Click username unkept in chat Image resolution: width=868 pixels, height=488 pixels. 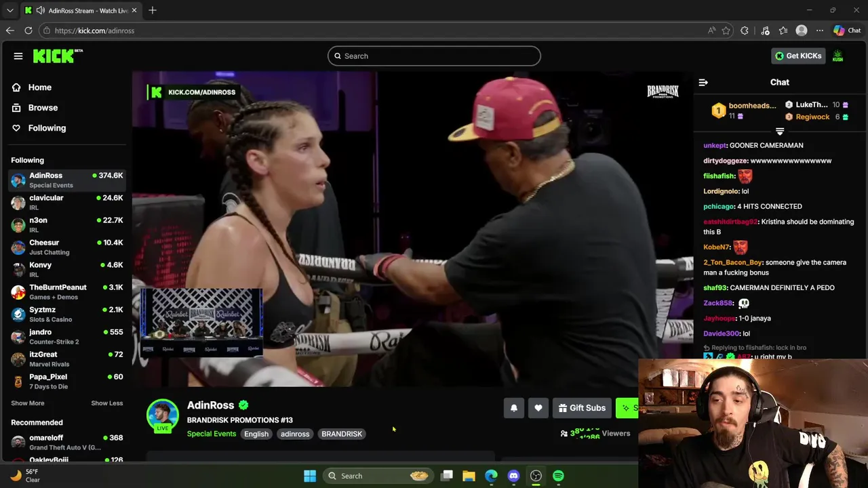715,146
